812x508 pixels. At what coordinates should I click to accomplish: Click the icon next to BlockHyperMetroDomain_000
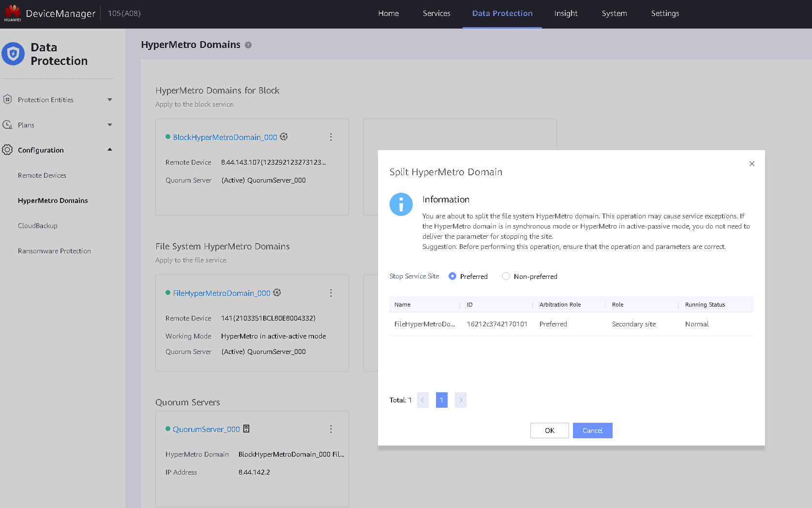(284, 137)
